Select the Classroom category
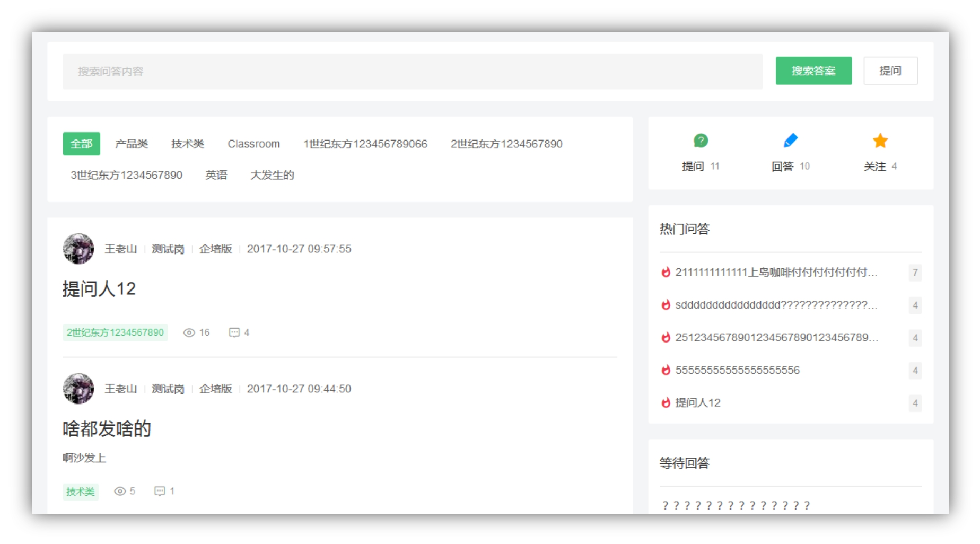This screenshot has height=544, width=980. (x=254, y=143)
